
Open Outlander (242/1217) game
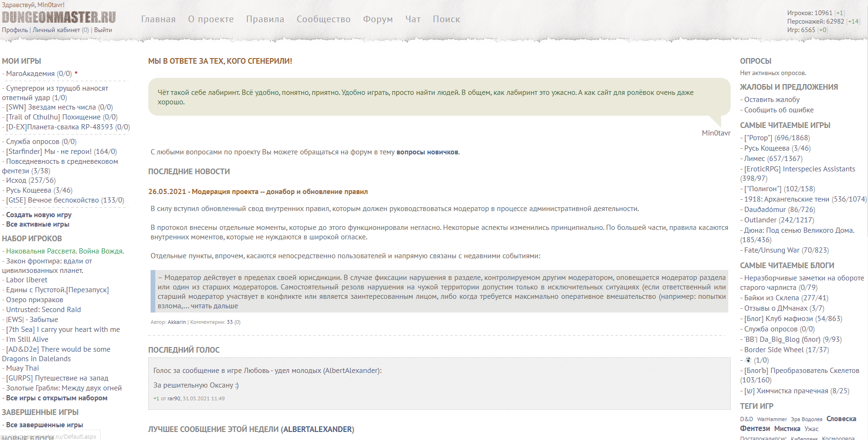click(x=779, y=220)
